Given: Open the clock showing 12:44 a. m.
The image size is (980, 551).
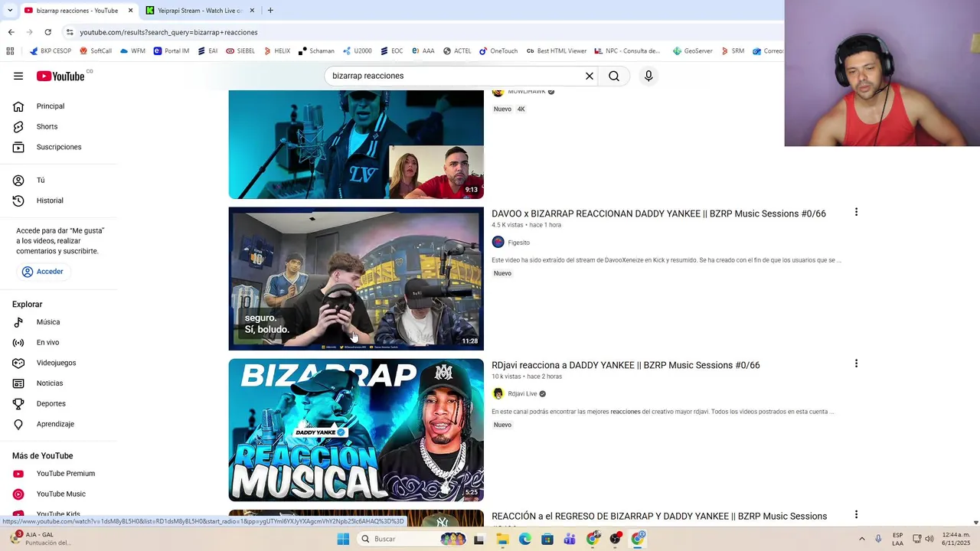Looking at the screenshot, I should [956, 539].
